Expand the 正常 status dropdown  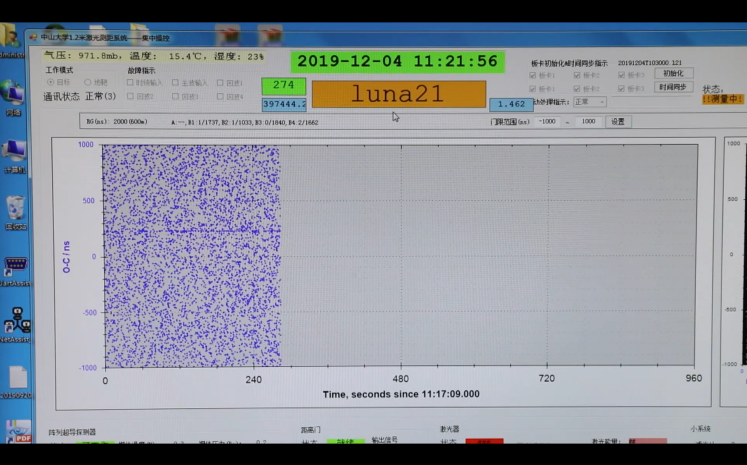click(589, 102)
